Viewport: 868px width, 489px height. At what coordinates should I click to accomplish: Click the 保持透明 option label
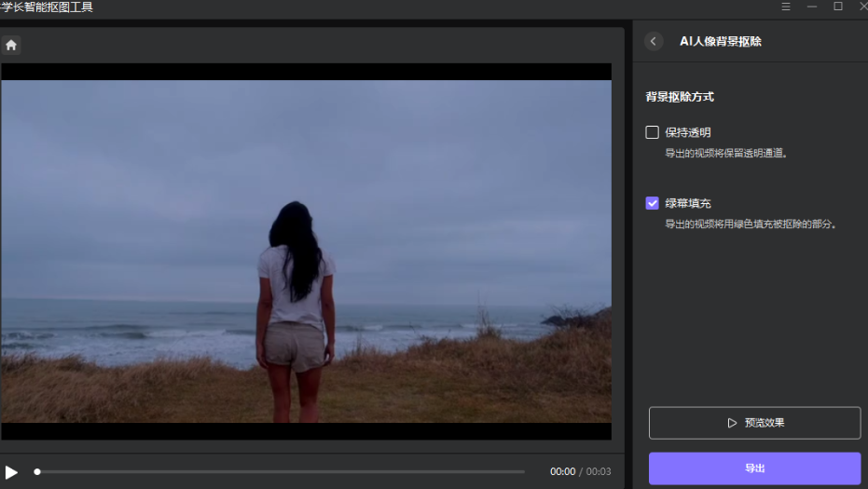(x=688, y=132)
